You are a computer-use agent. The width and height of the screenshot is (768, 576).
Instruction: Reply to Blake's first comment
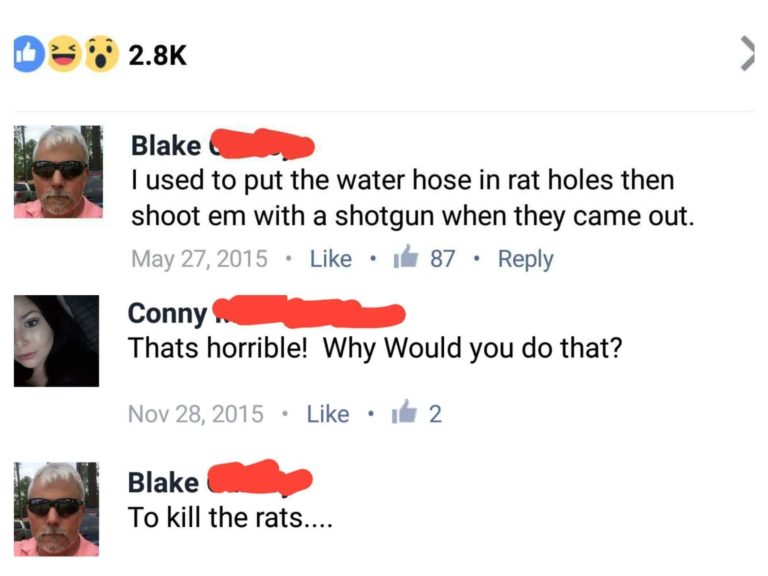point(526,259)
